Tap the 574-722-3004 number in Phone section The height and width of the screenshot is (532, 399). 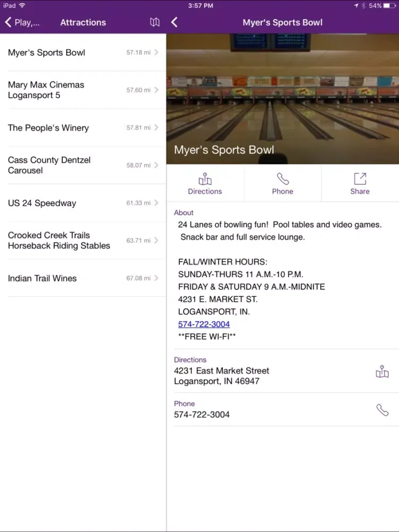click(x=202, y=414)
